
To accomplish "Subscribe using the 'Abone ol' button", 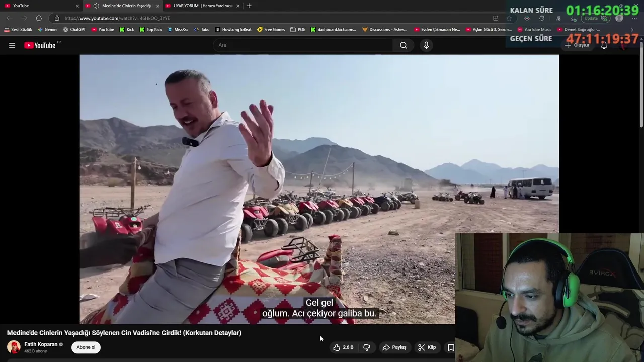I will 86,347.
